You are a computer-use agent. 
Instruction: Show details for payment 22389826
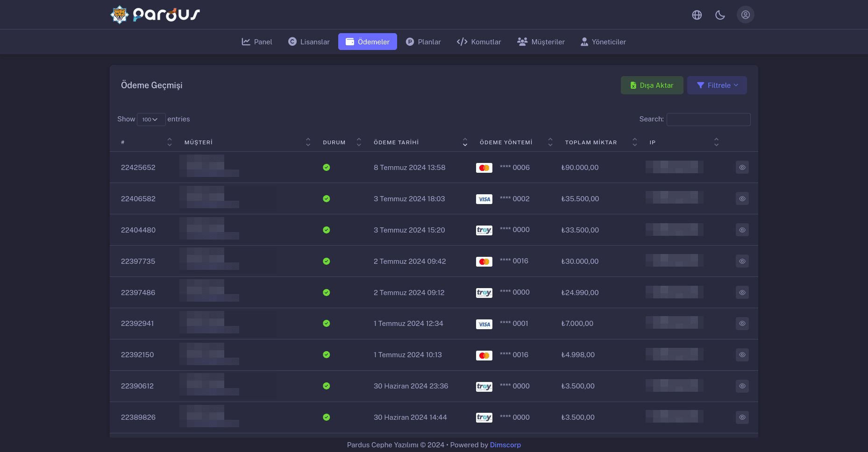742,417
